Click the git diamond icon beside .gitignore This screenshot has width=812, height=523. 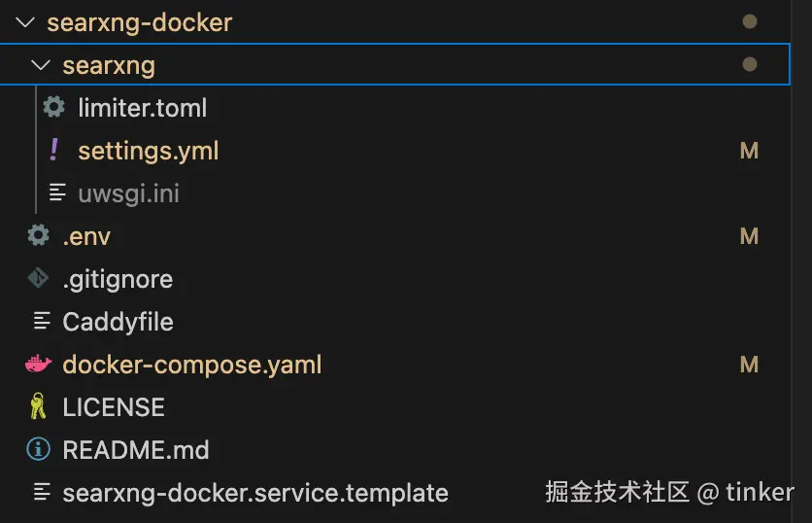(39, 279)
